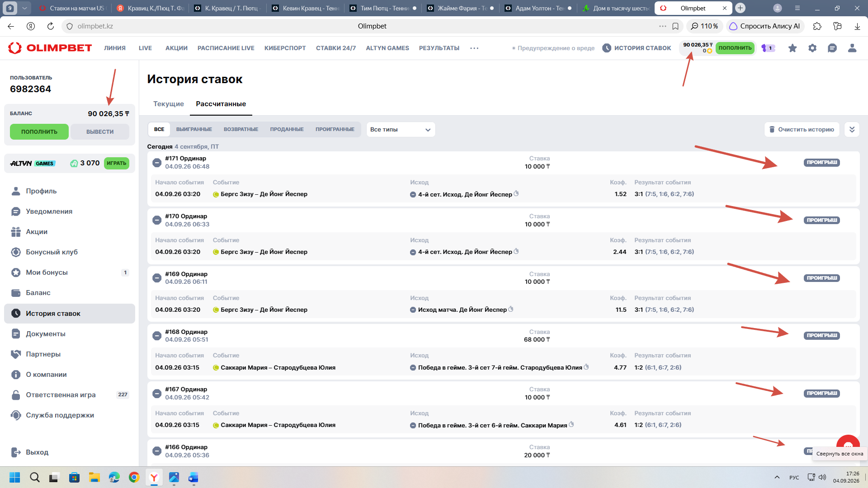The height and width of the screenshot is (488, 868).
Task: Open user account icon in header
Action: point(852,48)
